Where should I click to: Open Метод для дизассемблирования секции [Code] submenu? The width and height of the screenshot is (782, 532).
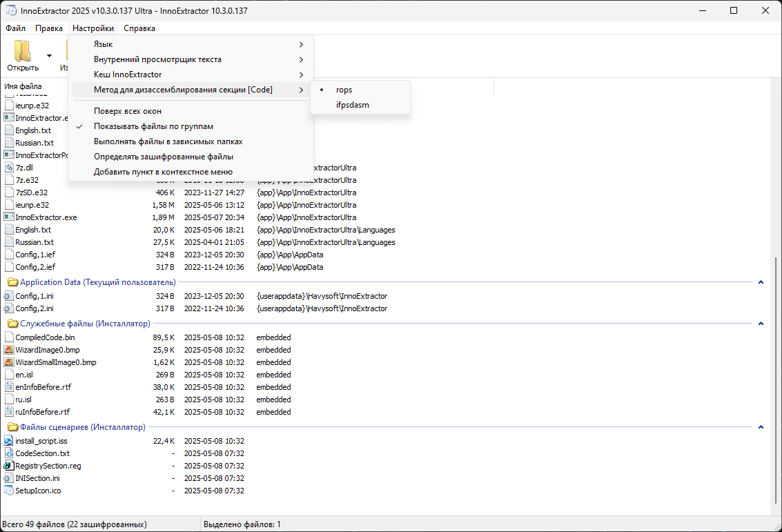tap(191, 90)
